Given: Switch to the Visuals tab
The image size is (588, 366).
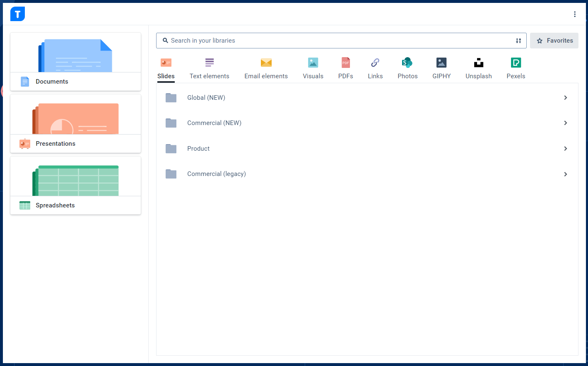Looking at the screenshot, I should point(313,76).
